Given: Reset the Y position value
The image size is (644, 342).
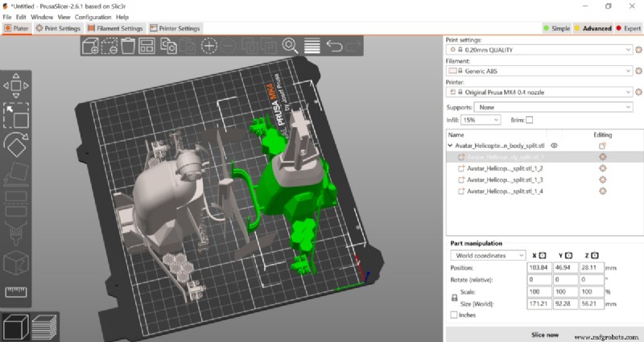Looking at the screenshot, I should click(x=568, y=255).
